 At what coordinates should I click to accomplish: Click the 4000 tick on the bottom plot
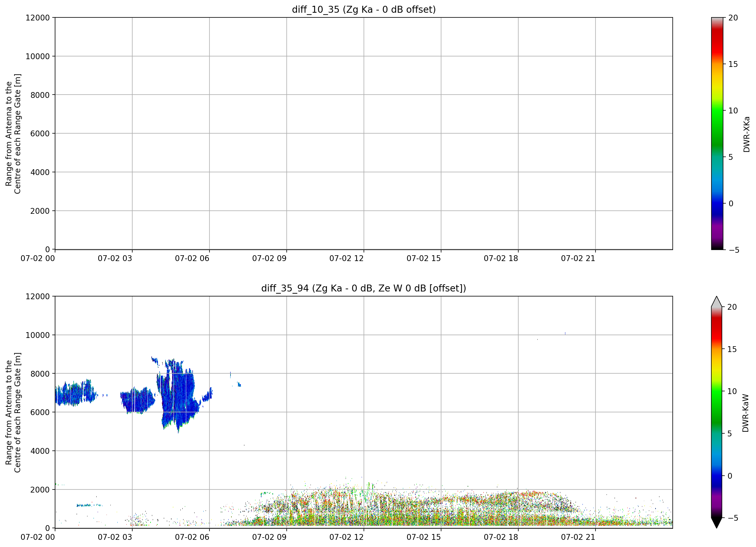pyautogui.click(x=40, y=451)
